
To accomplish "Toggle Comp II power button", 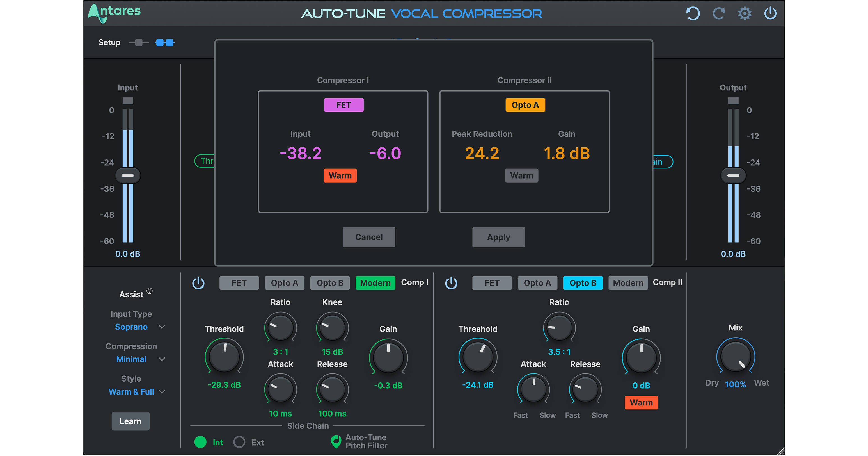I will 452,283.
